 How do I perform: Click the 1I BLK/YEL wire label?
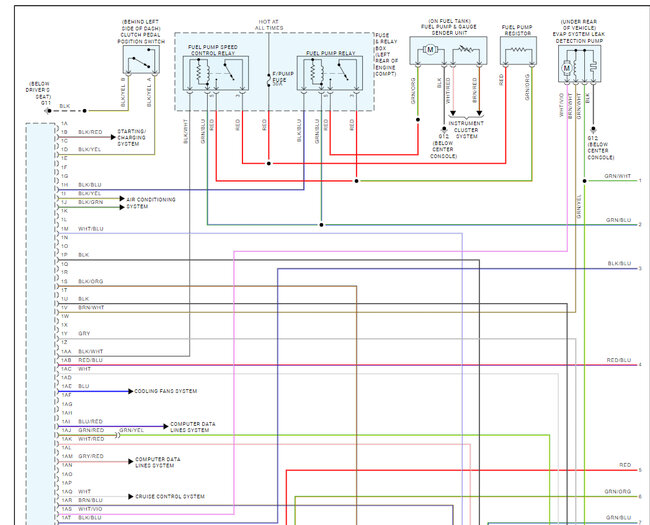tap(90, 194)
